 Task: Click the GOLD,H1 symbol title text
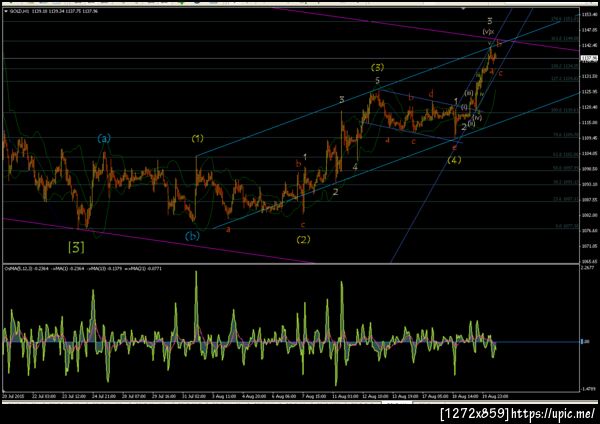[19, 11]
